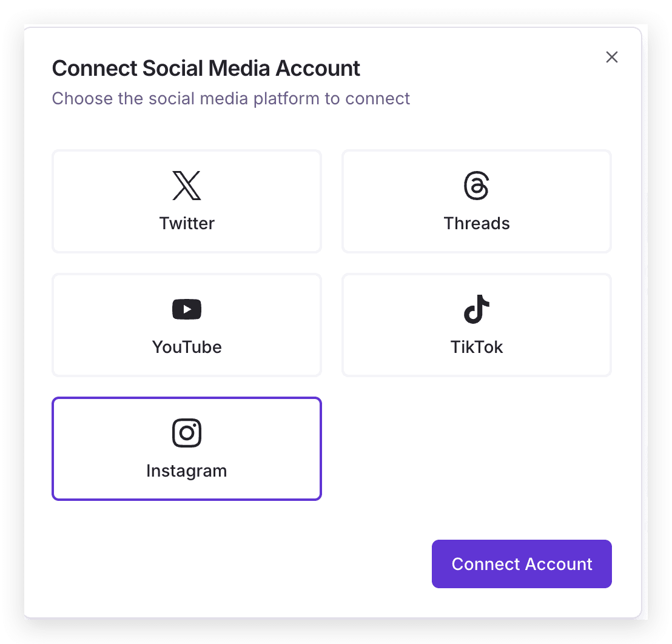This screenshot has height=644, width=672.
Task: Click the Twitter label text
Action: 187,223
